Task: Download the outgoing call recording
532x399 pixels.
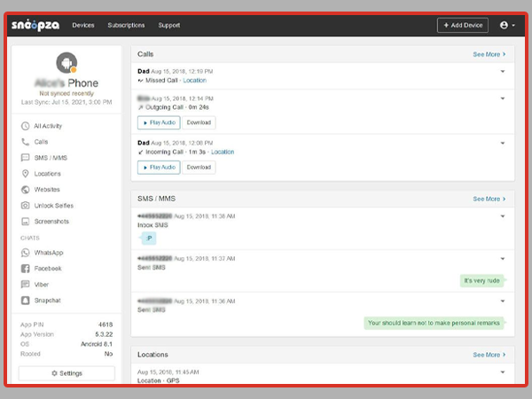Action: [199, 122]
